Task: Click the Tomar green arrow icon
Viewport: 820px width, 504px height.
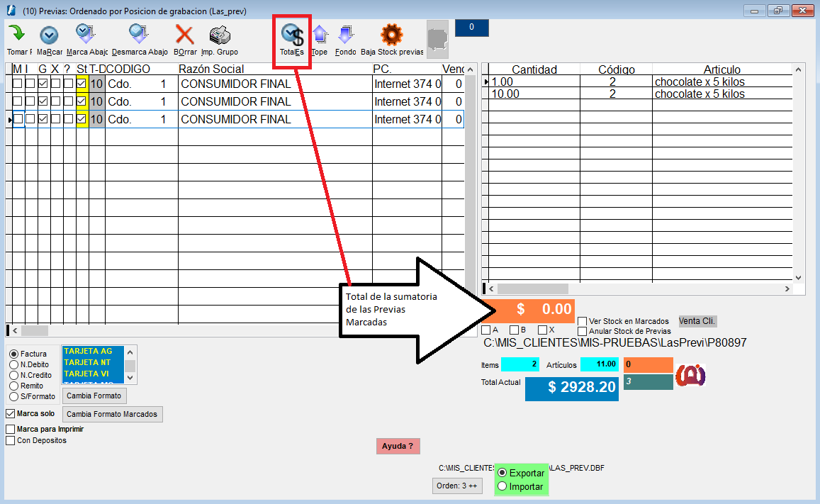Action: [17, 34]
